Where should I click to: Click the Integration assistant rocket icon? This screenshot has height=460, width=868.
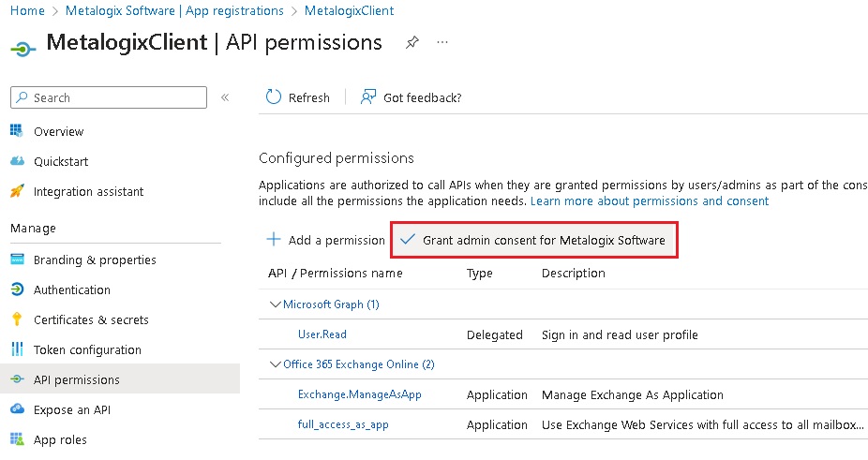[17, 191]
